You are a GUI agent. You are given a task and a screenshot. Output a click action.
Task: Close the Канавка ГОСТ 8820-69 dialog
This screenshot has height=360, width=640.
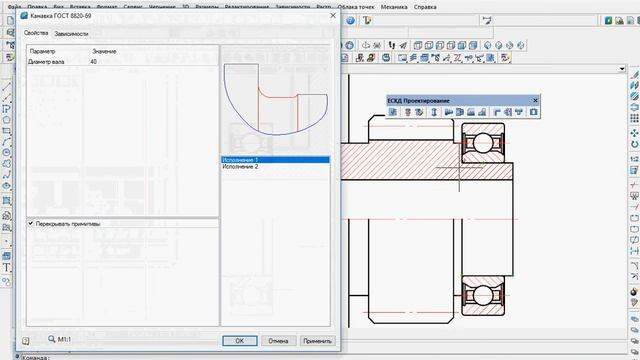333,16
